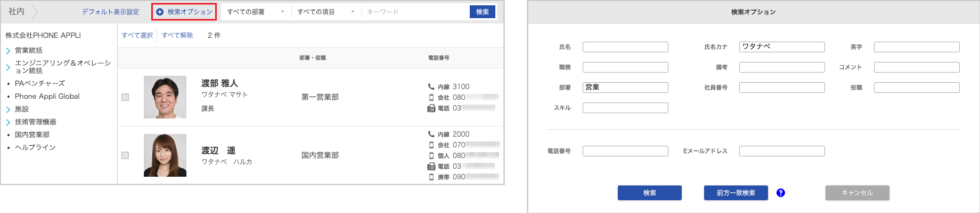Viewport: 980px width, 213px height.
Task: Click the 氏名 input field
Action: point(625,47)
